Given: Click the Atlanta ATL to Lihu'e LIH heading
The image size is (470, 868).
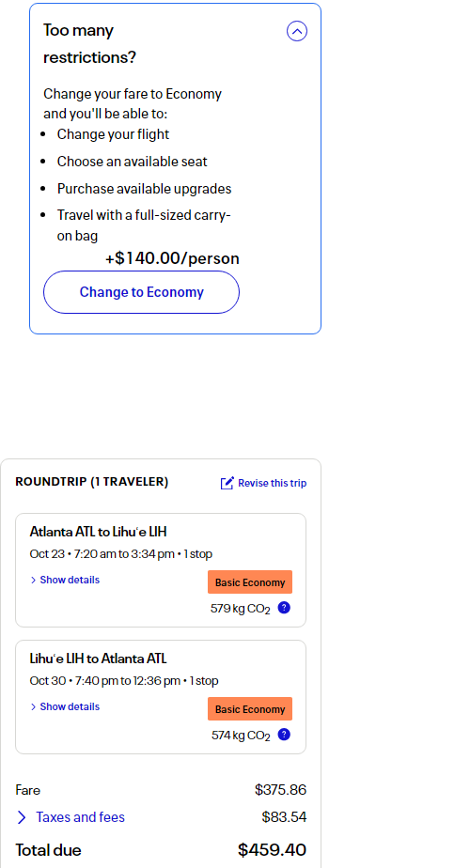Looking at the screenshot, I should 98,532.
